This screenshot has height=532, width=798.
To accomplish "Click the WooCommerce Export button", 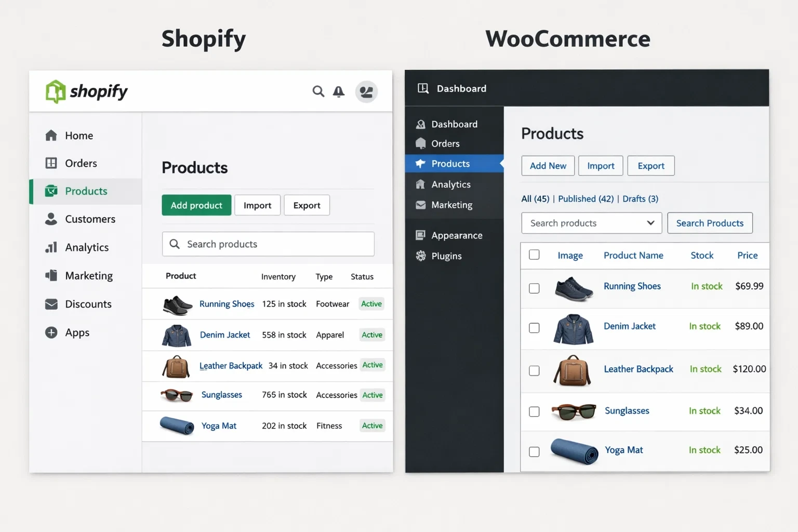I will (x=651, y=166).
